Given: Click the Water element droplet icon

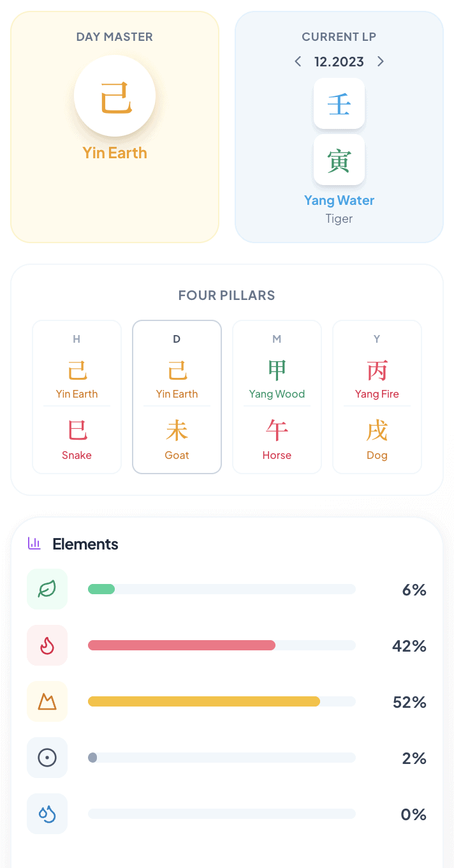Looking at the screenshot, I should pos(47,814).
